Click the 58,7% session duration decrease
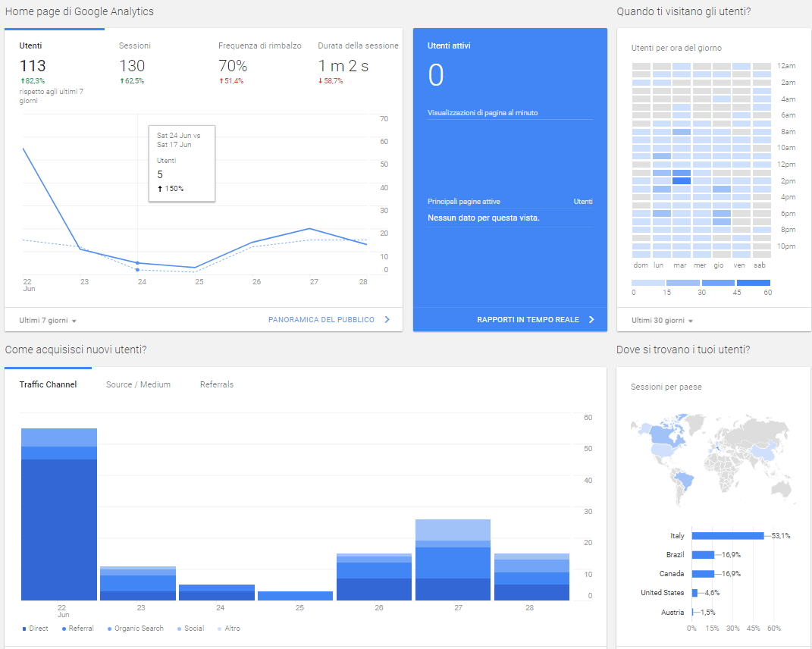 pos(331,81)
